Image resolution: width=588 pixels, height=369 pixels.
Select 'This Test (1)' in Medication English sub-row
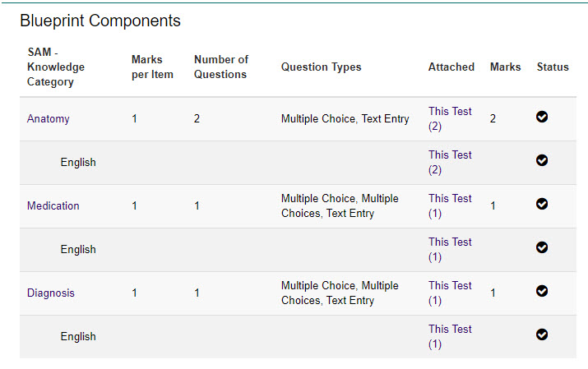click(x=450, y=250)
